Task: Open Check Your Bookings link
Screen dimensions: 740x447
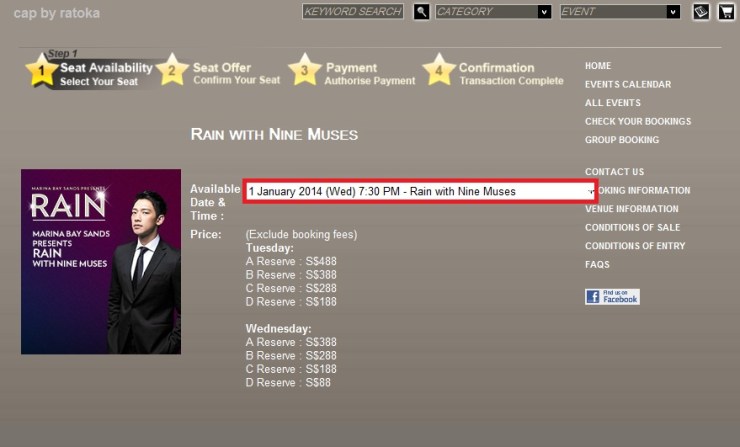Action: [x=637, y=122]
